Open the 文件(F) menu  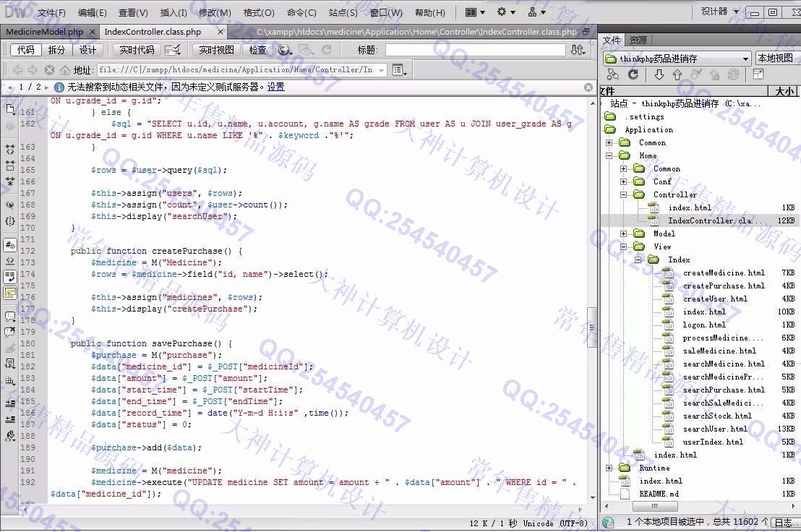pos(51,12)
